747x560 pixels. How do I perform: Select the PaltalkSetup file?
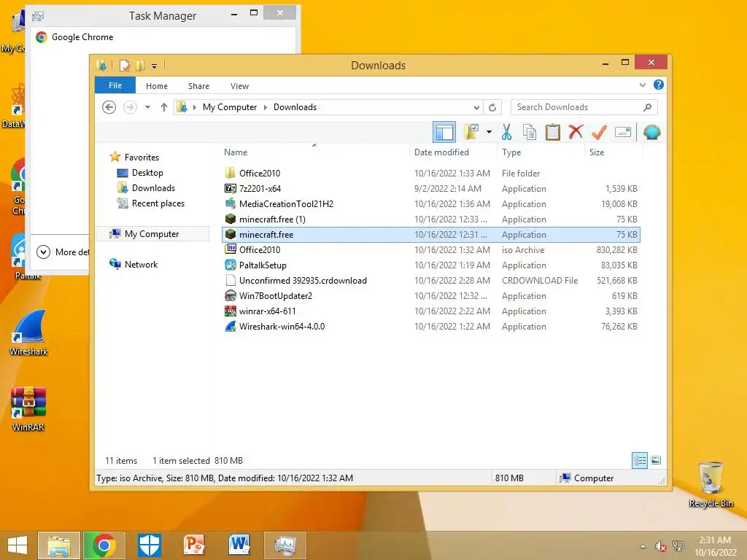430,265
